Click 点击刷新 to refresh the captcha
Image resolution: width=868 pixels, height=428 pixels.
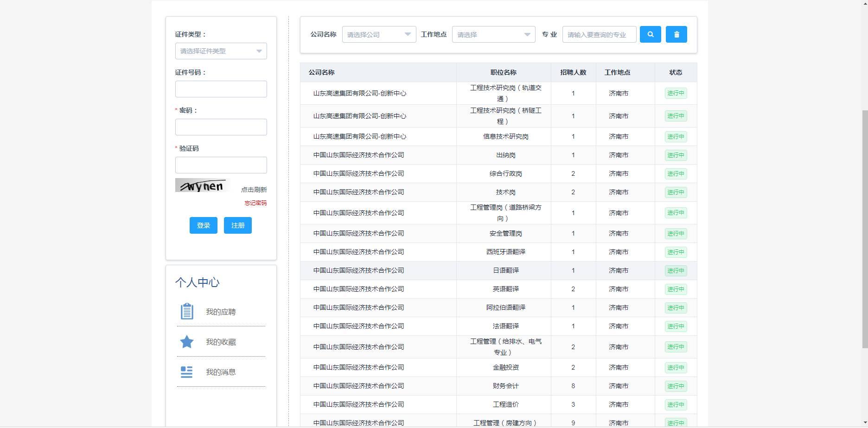[255, 189]
